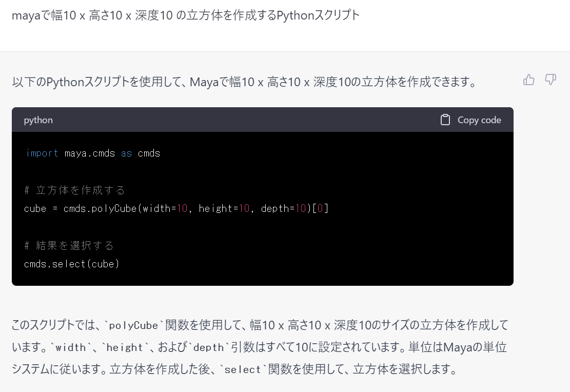
Task: Click the user prompt text at top
Action: click(186, 15)
